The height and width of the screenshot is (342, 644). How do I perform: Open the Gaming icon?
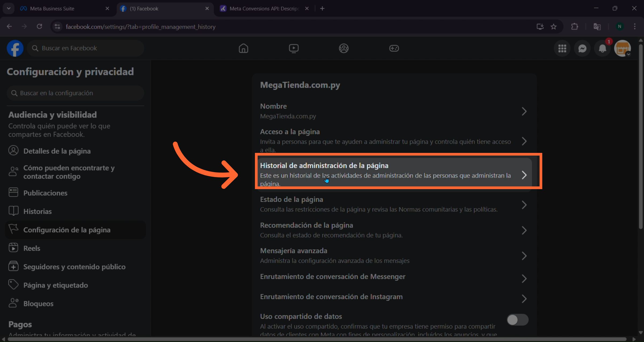394,48
